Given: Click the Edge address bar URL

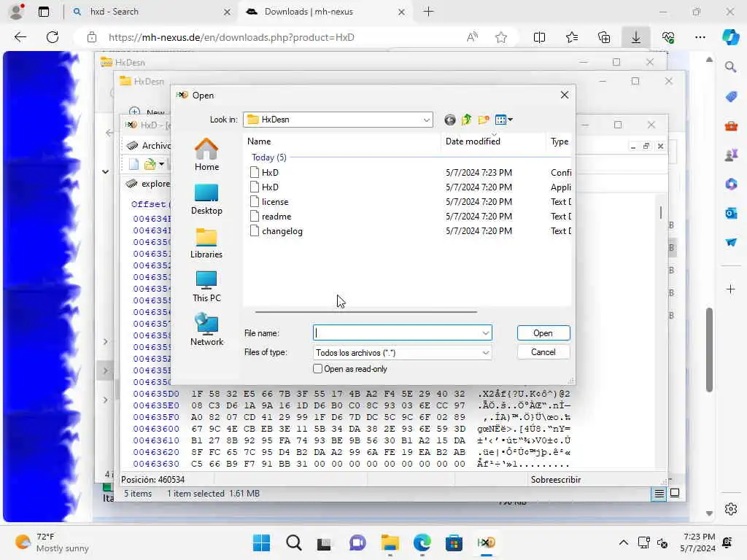Looking at the screenshot, I should point(231,37).
